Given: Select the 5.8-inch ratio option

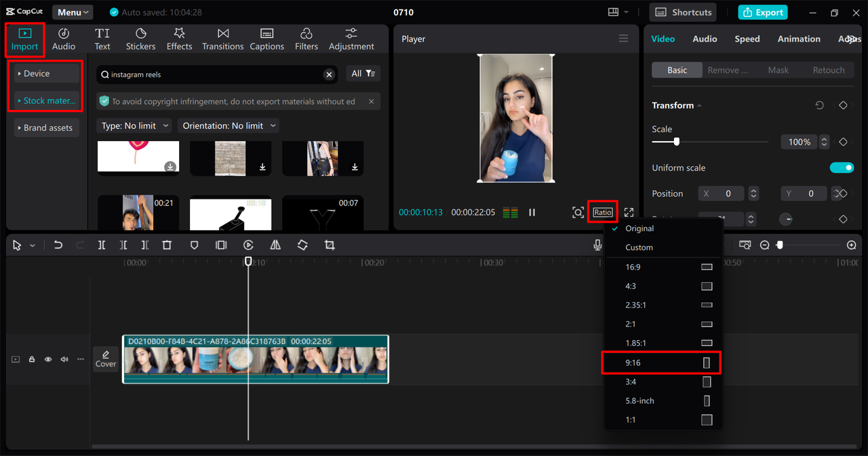Looking at the screenshot, I should click(x=663, y=401).
